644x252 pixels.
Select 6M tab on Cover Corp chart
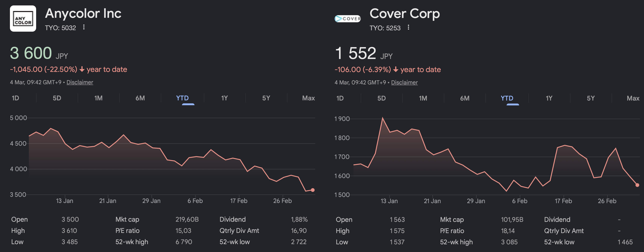pyautogui.click(x=464, y=98)
